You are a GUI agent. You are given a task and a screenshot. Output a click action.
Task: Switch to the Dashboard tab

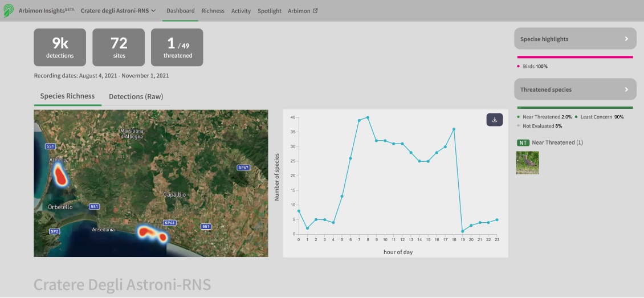(x=180, y=11)
